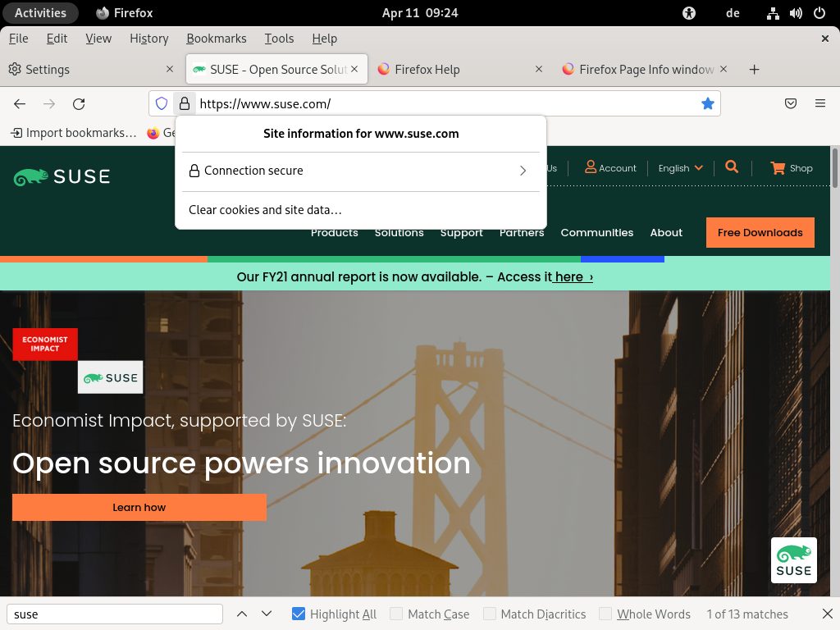840x630 pixels.
Task: Open the Firefox hamburger application menu
Action: point(819,103)
